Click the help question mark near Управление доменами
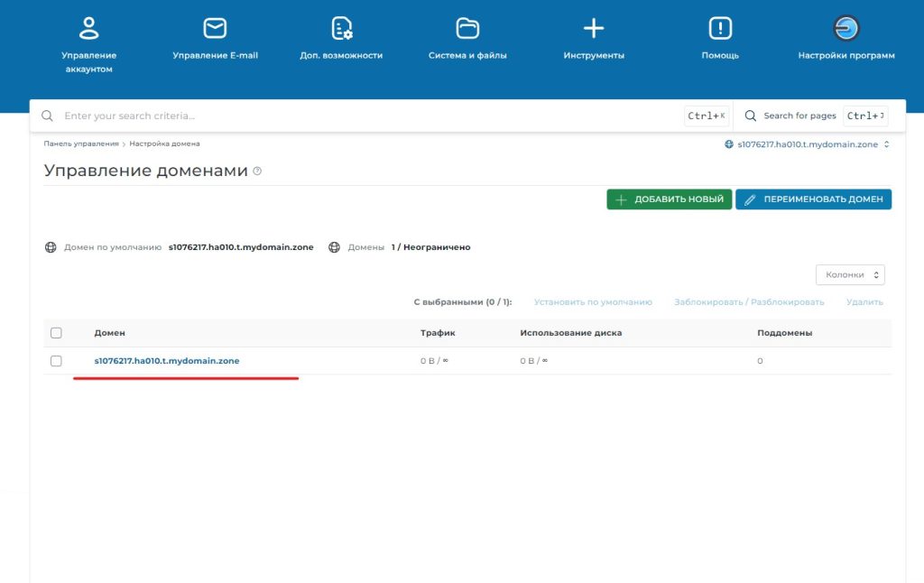Image resolution: width=924 pixels, height=583 pixels. tap(256, 171)
